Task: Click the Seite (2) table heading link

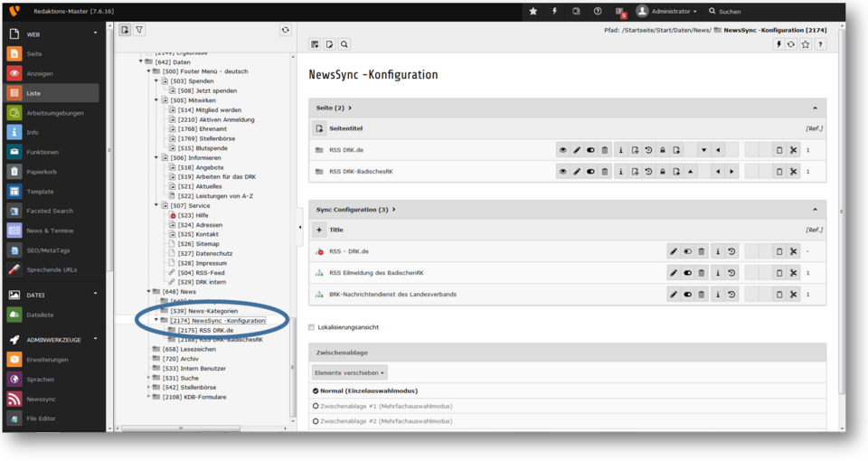Action: tap(331, 108)
